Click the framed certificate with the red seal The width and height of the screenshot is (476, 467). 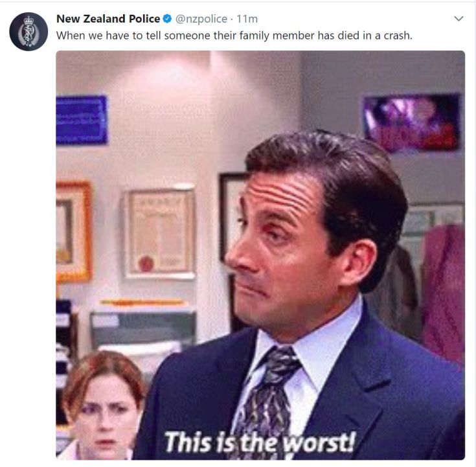160,231
